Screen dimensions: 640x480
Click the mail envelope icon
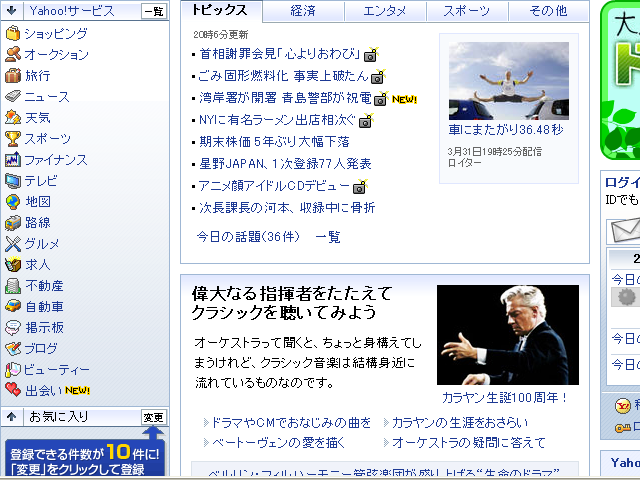(625, 230)
